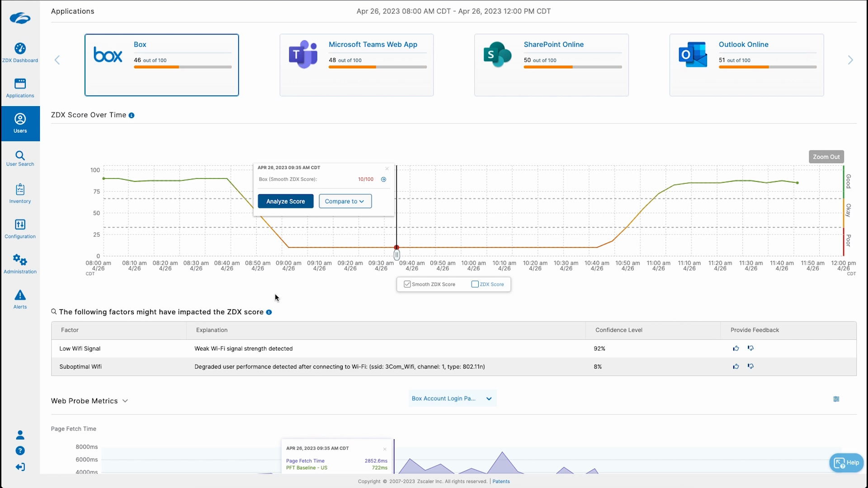868x488 pixels.
Task: Open Web Probe Metrics filter settings icon
Action: point(836,399)
